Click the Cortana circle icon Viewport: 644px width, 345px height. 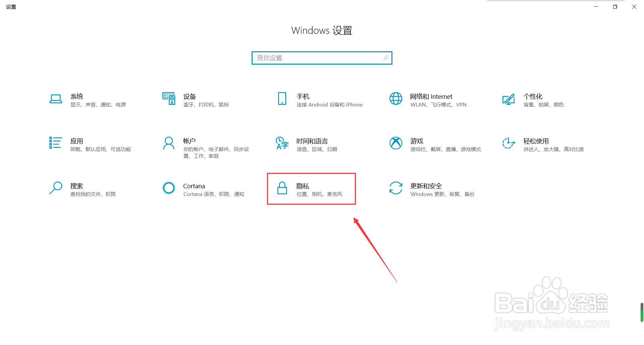[169, 188]
